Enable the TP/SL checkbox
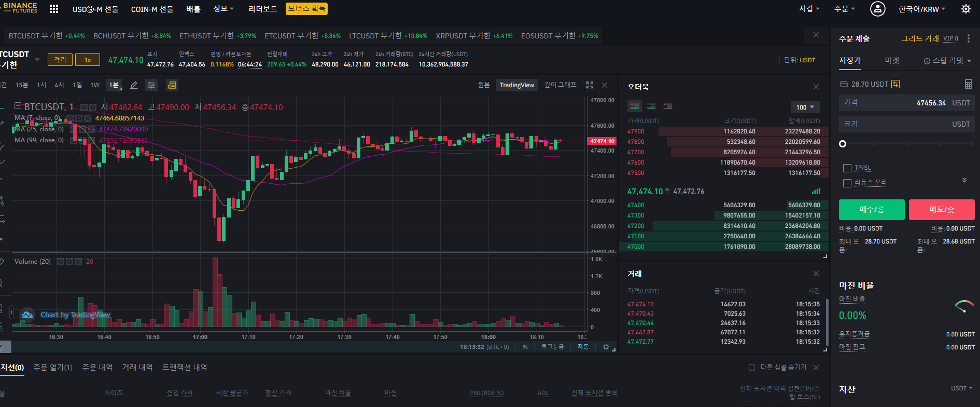This screenshot has width=980, height=407. click(x=847, y=168)
